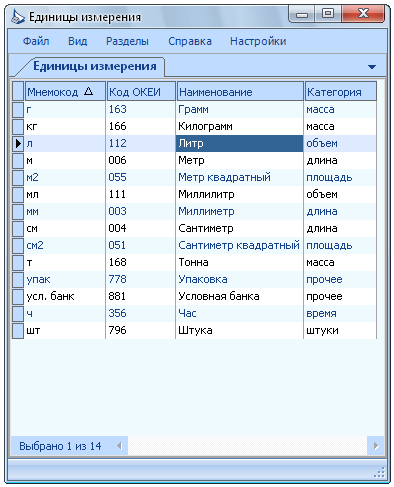The image size is (394, 487).
Task: Tick the row selector for Метр квадратный
Action: coord(18,178)
